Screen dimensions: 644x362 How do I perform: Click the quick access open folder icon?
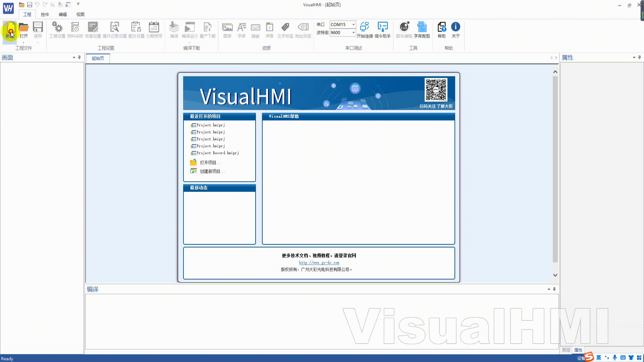tap(21, 5)
